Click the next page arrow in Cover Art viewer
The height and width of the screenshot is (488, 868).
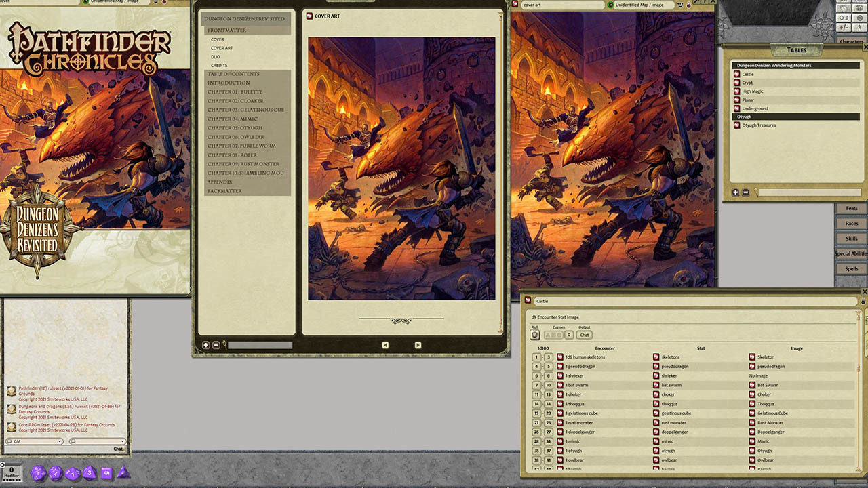(x=418, y=345)
